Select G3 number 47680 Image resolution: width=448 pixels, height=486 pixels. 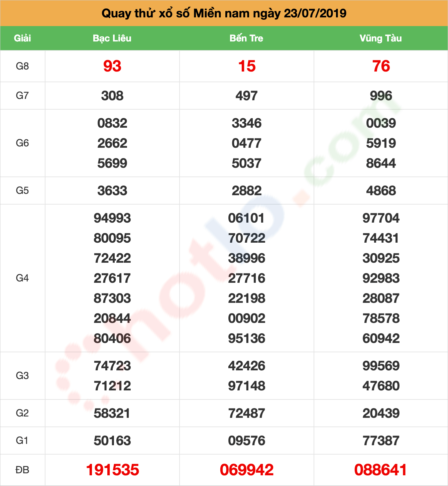(x=381, y=386)
